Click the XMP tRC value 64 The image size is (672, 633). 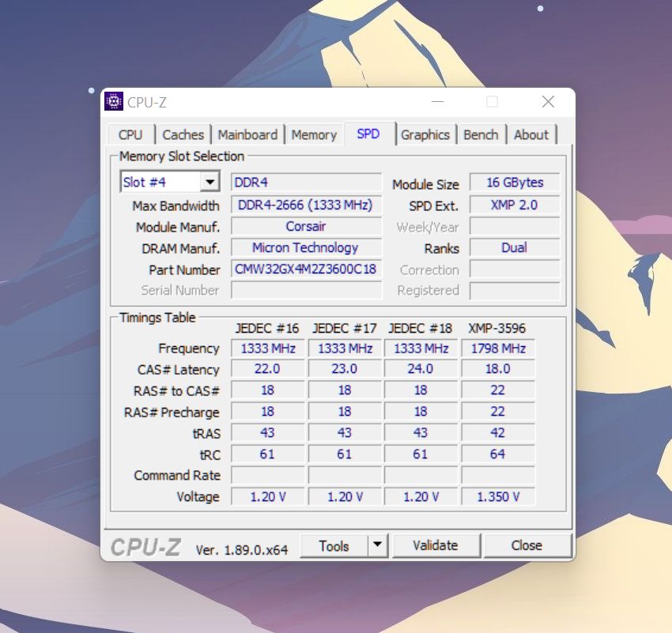point(498,454)
